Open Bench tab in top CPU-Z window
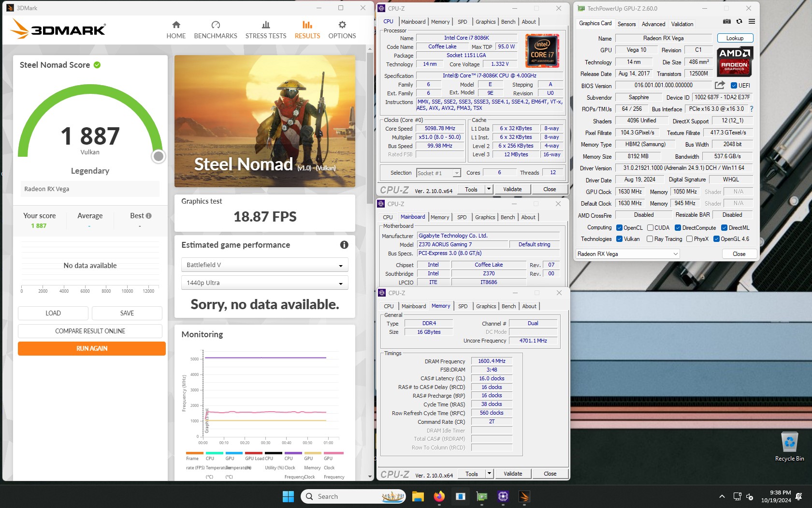812x508 pixels. tap(508, 22)
